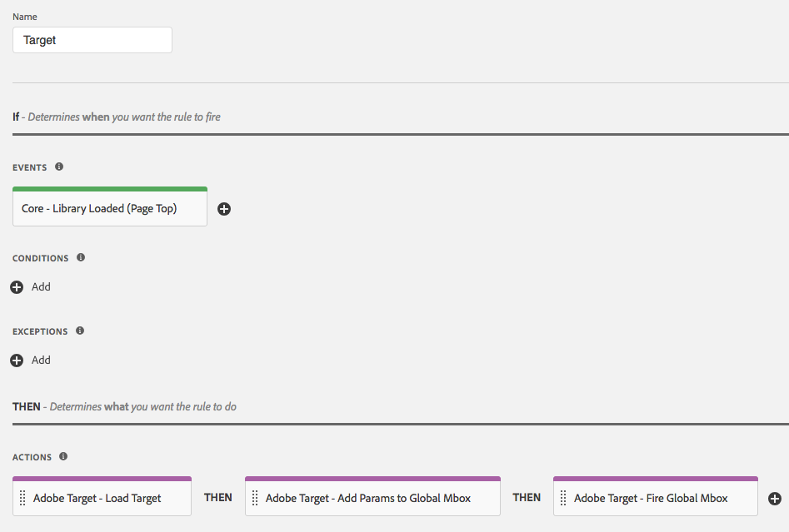Click the Name field label
Screen dimensions: 789x532
point(25,17)
